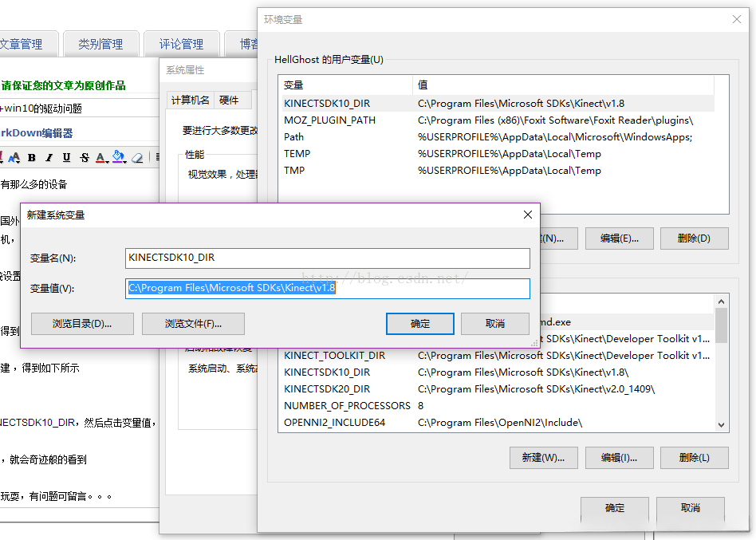Toggle strikethrough formatting in the blog editor
756x540 pixels.
coord(85,158)
